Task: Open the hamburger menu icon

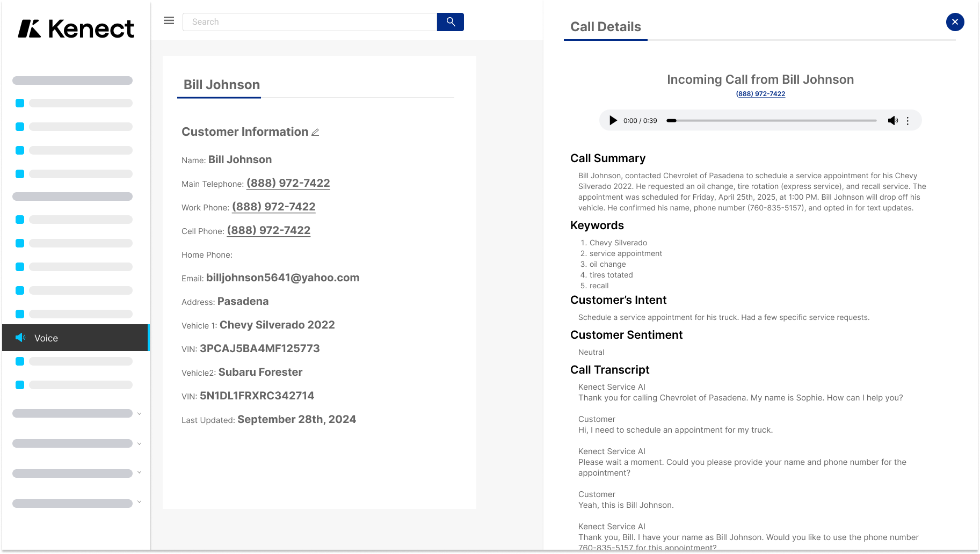Action: click(x=169, y=21)
